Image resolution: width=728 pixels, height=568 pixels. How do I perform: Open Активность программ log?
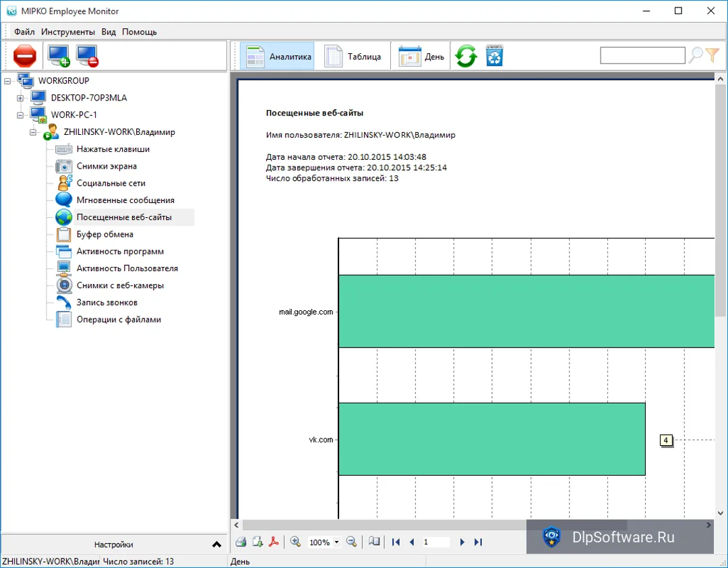[120, 252]
